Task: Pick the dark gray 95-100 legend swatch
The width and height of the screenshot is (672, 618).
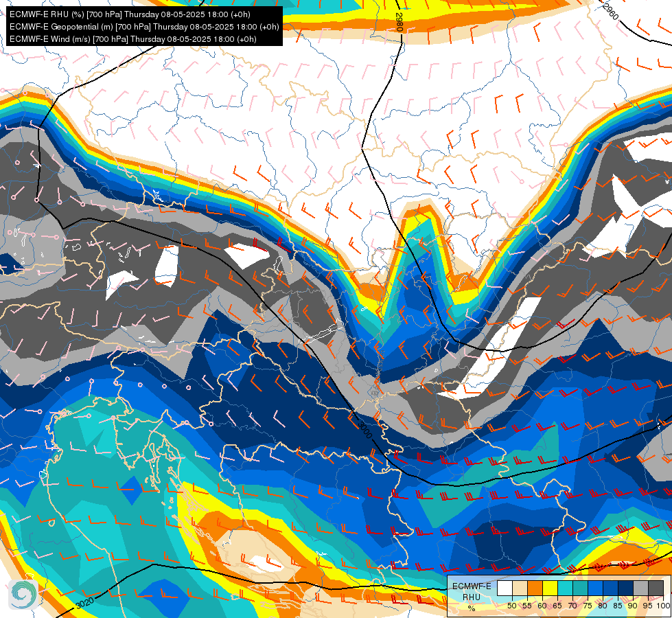Action: coord(656,588)
